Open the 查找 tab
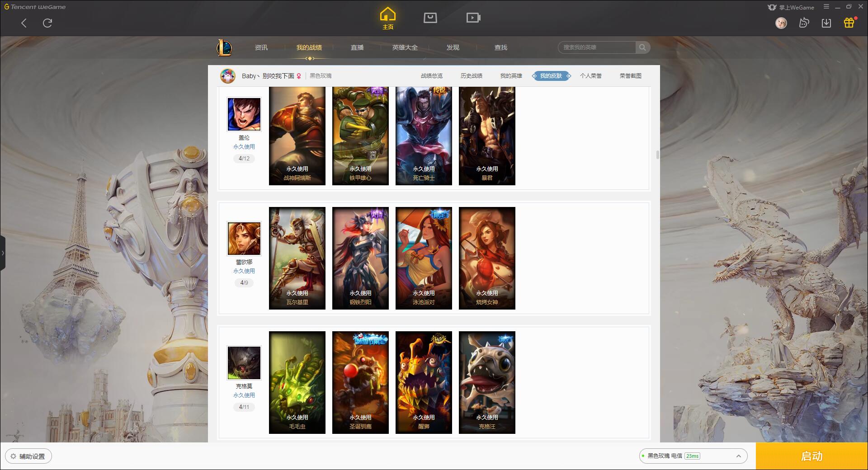868x470 pixels. pyautogui.click(x=501, y=47)
